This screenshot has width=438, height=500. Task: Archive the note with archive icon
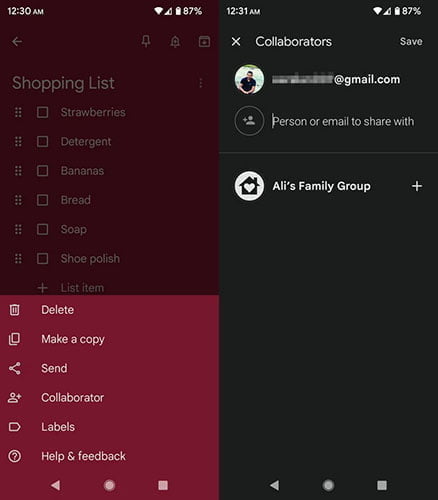click(204, 42)
